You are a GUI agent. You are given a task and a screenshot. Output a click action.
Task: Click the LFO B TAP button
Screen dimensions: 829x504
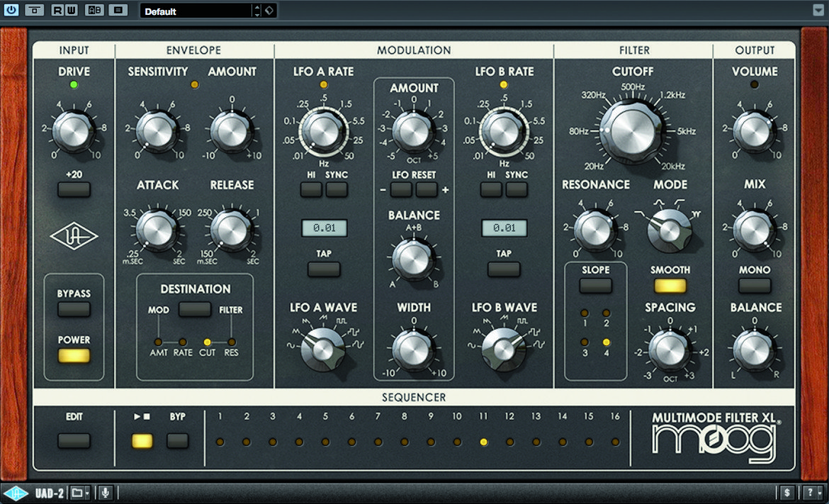click(x=503, y=270)
